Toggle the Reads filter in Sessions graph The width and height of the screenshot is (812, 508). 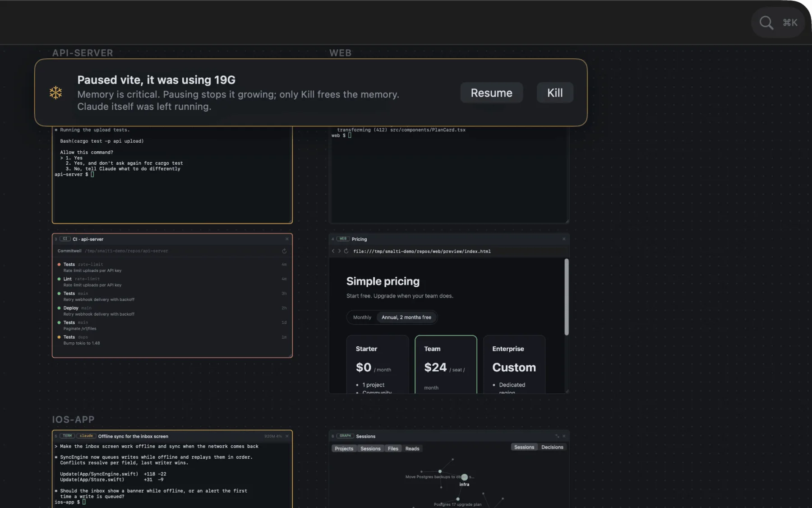tap(412, 448)
